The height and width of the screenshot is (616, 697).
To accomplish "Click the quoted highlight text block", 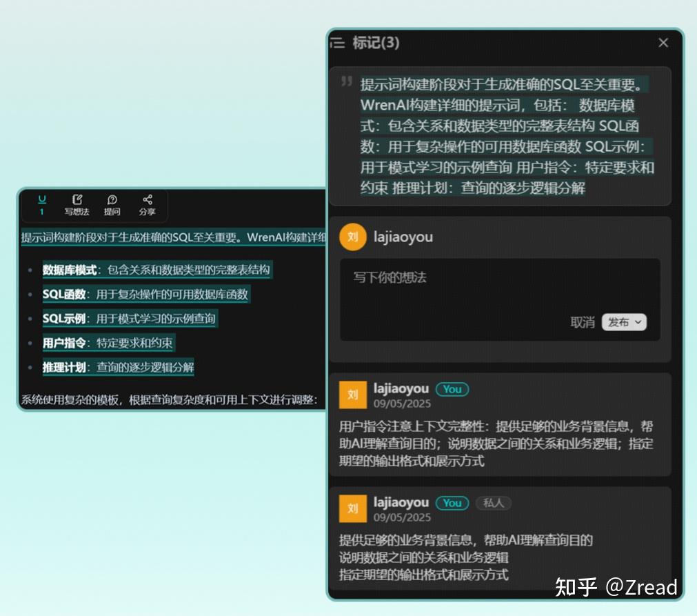I will [x=507, y=136].
